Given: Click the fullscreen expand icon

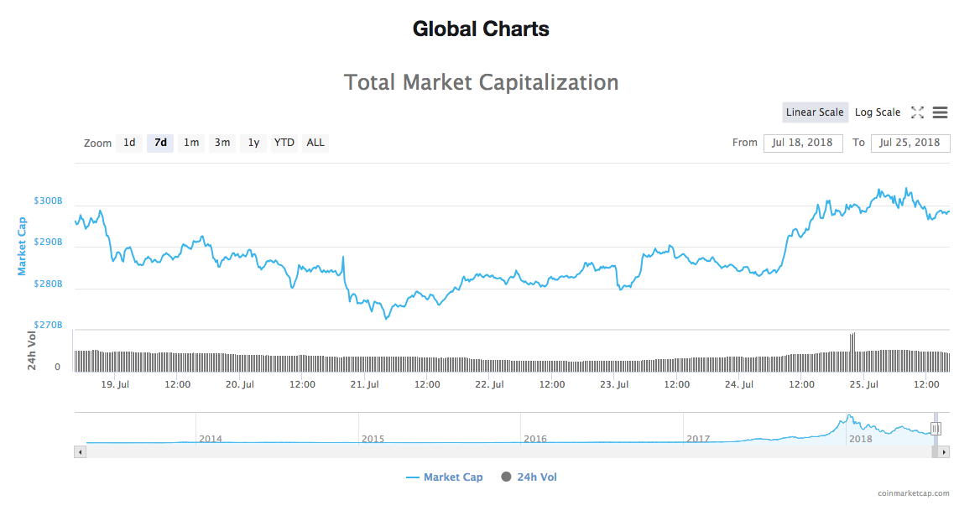Looking at the screenshot, I should coord(917,112).
